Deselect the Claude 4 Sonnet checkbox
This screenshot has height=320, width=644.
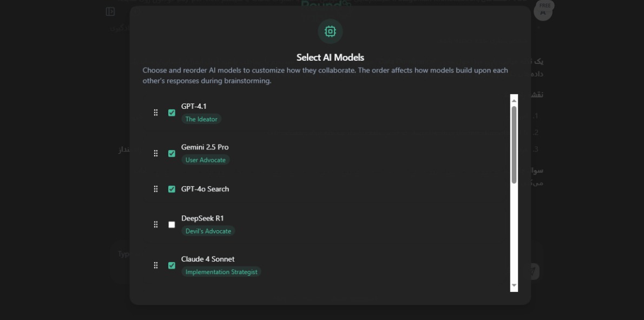[172, 265]
